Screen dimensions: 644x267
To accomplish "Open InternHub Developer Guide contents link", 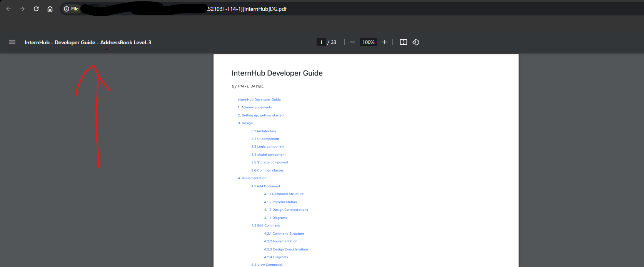I will (259, 99).
